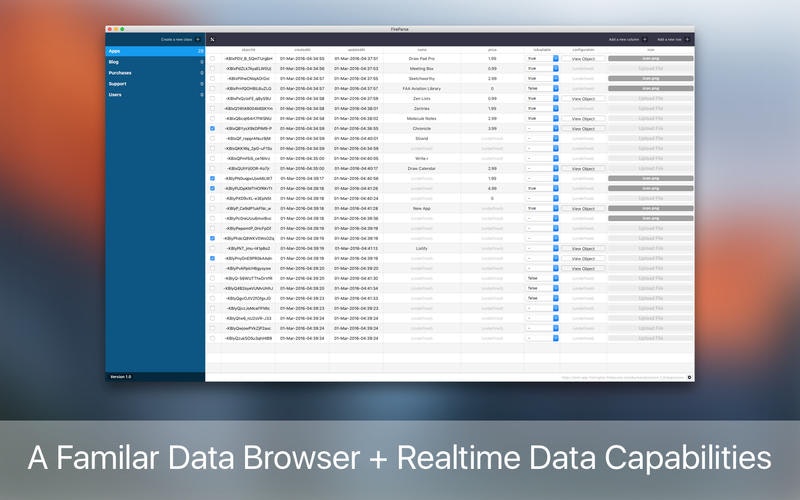Select the 'Zentries' name cell

click(422, 109)
